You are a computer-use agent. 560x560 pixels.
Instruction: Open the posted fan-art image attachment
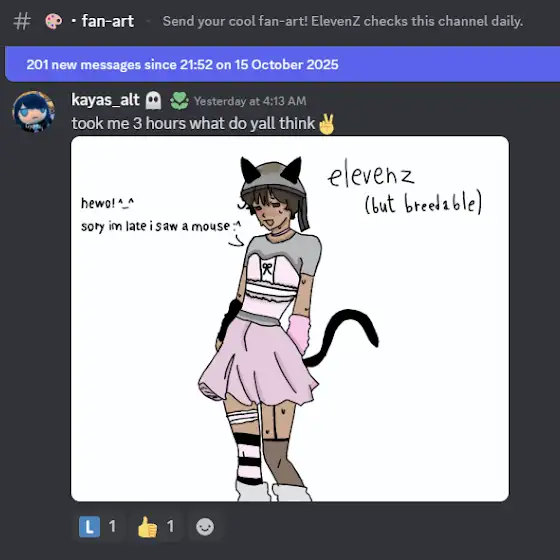point(290,319)
